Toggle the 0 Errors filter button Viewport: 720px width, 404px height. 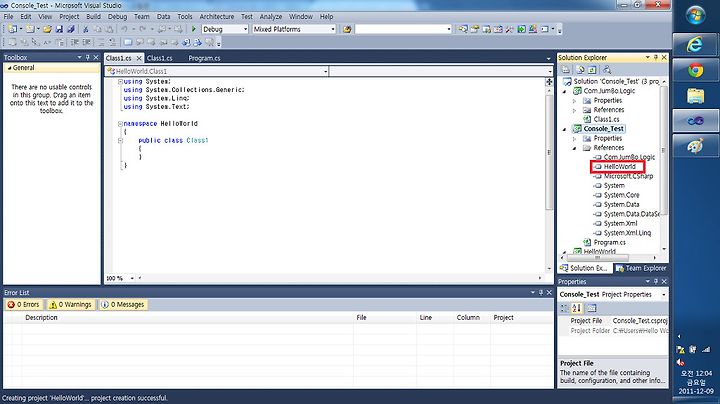tap(23, 304)
